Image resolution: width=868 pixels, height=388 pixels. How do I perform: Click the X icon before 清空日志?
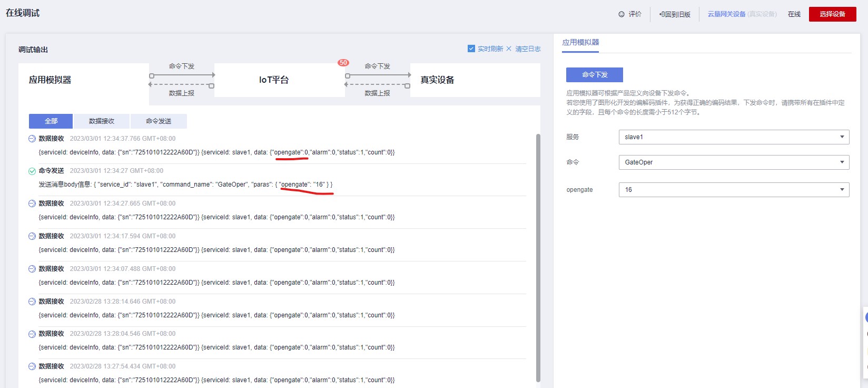tap(509, 48)
